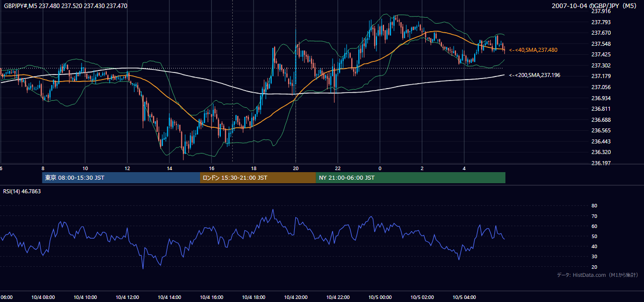Click hour tick 22 under the price chart
This screenshot has height=302, width=644.
point(338,169)
